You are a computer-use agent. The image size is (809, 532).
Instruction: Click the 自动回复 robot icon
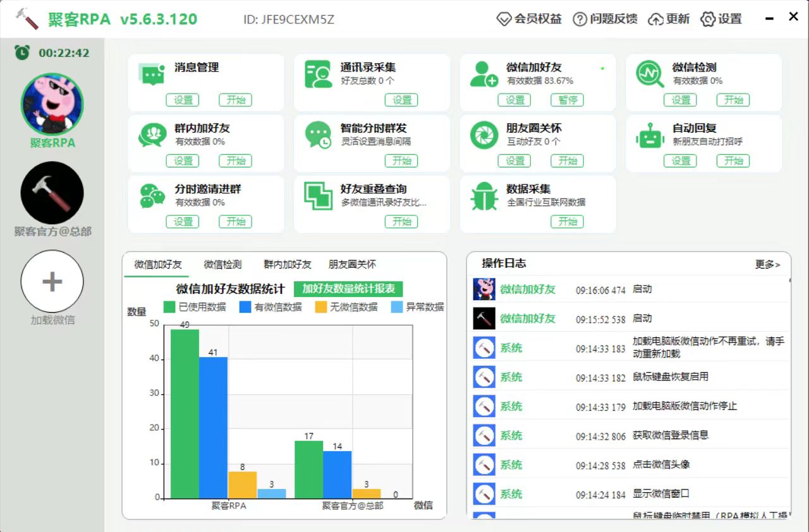650,135
